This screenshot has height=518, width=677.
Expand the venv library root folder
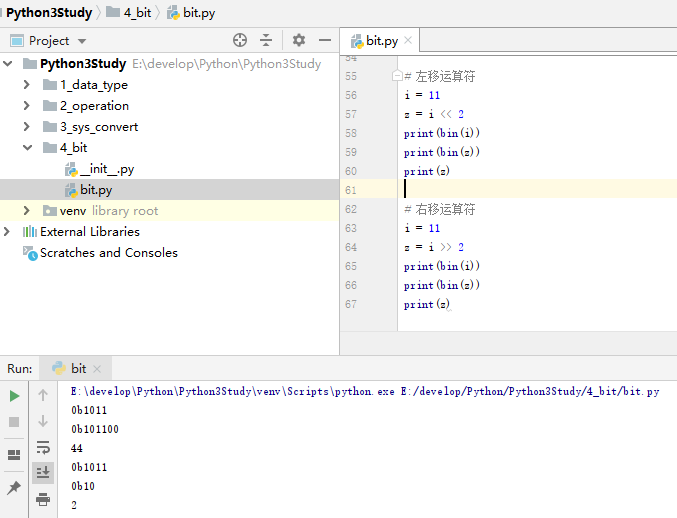pos(27,211)
